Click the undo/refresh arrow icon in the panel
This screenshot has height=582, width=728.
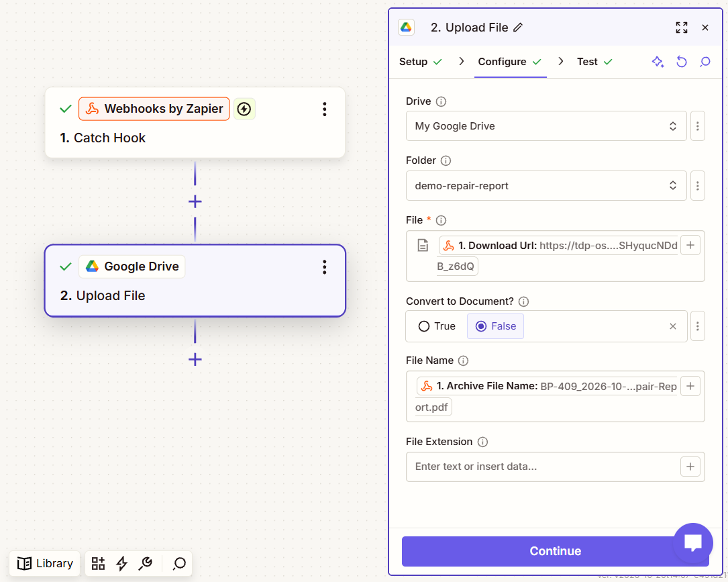pyautogui.click(x=682, y=62)
